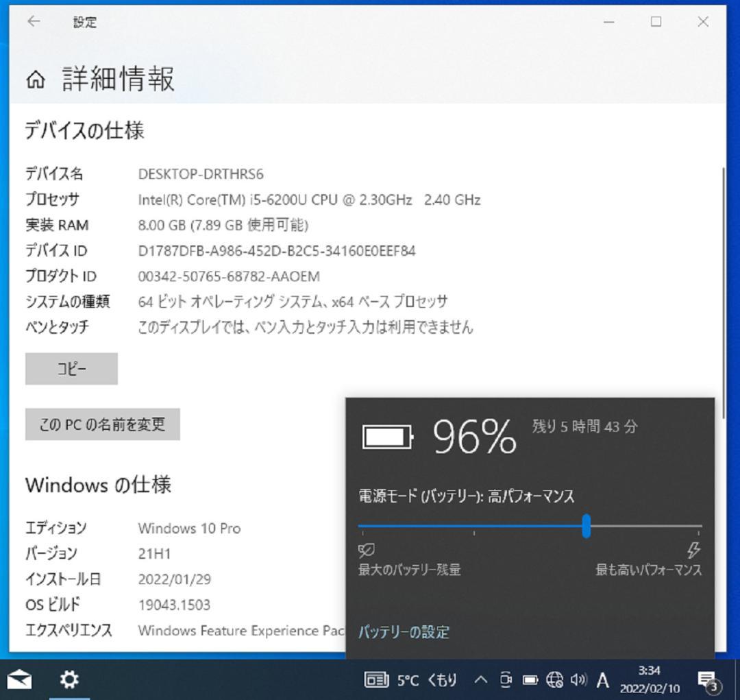The width and height of the screenshot is (740, 700).
Task: Click the 96% battery percentage text
Action: (x=474, y=437)
